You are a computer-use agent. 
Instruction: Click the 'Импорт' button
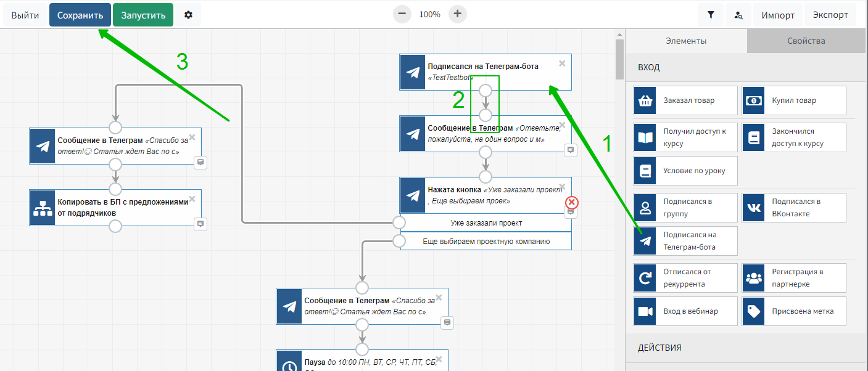tap(777, 15)
